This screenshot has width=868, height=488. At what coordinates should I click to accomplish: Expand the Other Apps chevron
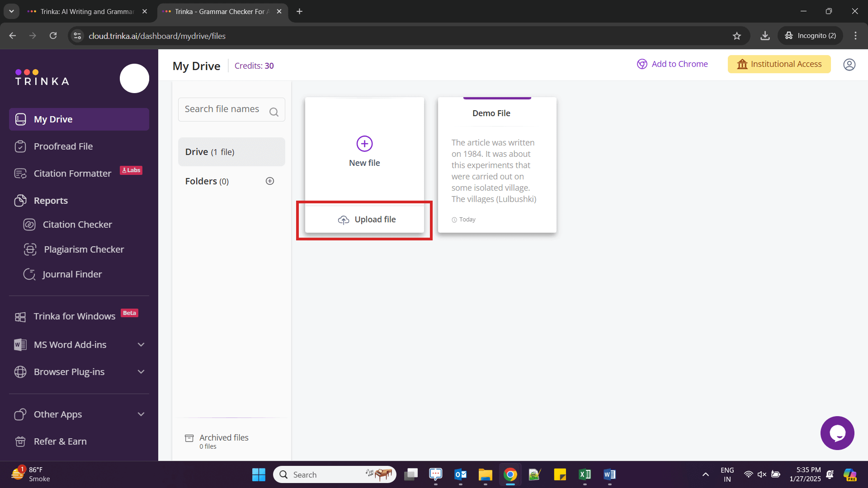[x=141, y=414]
